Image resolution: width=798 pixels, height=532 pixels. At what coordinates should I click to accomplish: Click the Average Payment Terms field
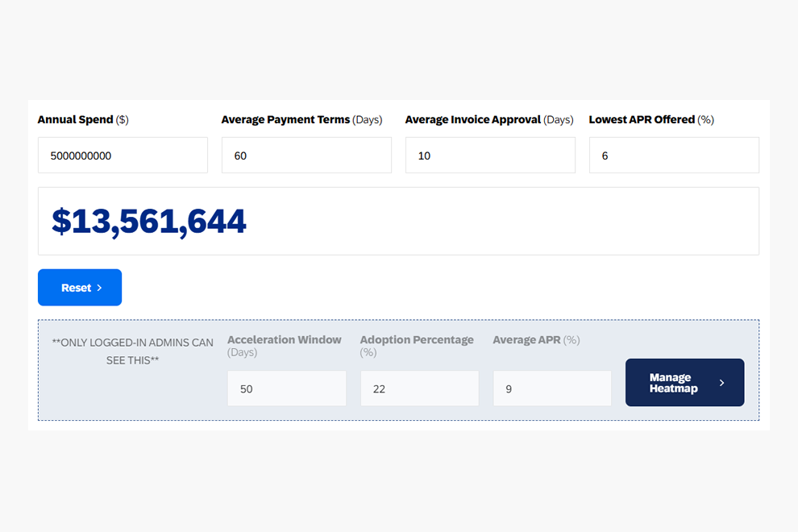[306, 155]
